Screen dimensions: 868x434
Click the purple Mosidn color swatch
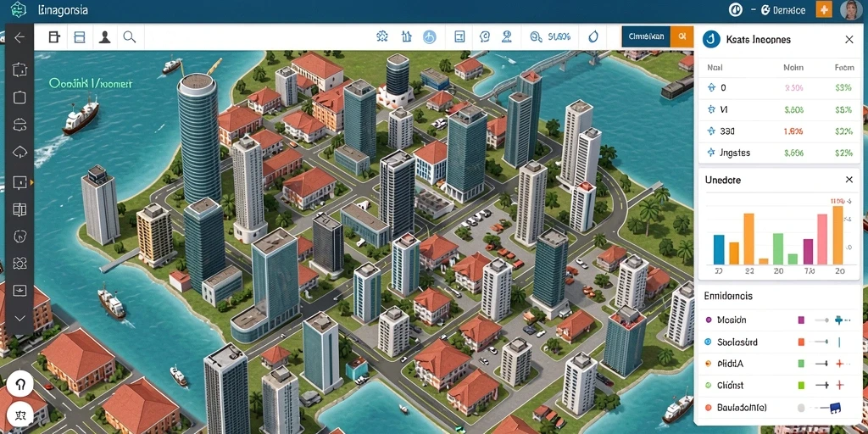pos(800,320)
